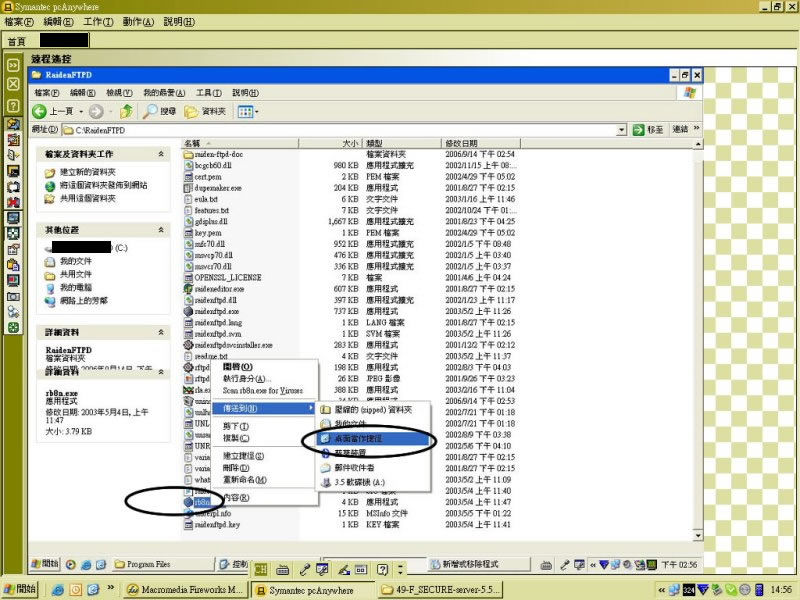Click the file list scrollbar down arrow
Viewport: 800px width, 600px height.
(x=697, y=535)
